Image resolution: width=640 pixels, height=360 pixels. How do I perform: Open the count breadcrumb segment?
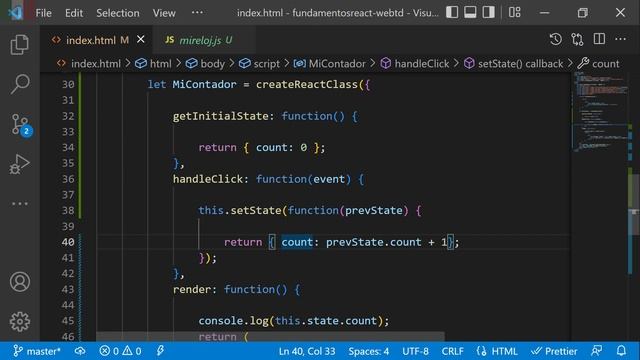click(599, 64)
